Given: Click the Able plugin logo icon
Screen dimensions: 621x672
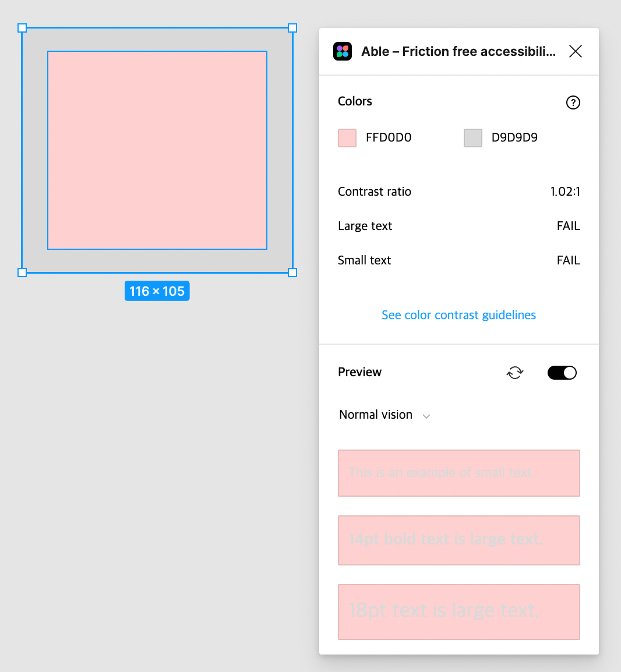Looking at the screenshot, I should [x=342, y=51].
